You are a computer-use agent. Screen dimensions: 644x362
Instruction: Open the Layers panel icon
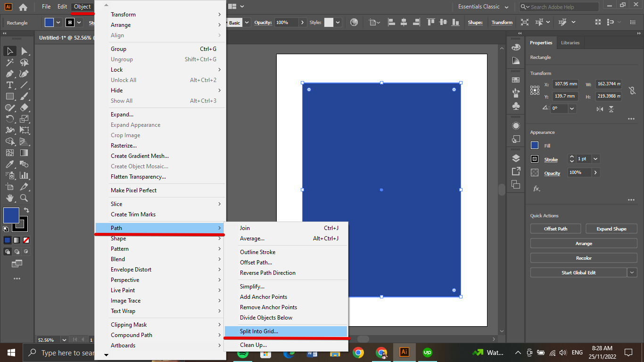tap(516, 158)
